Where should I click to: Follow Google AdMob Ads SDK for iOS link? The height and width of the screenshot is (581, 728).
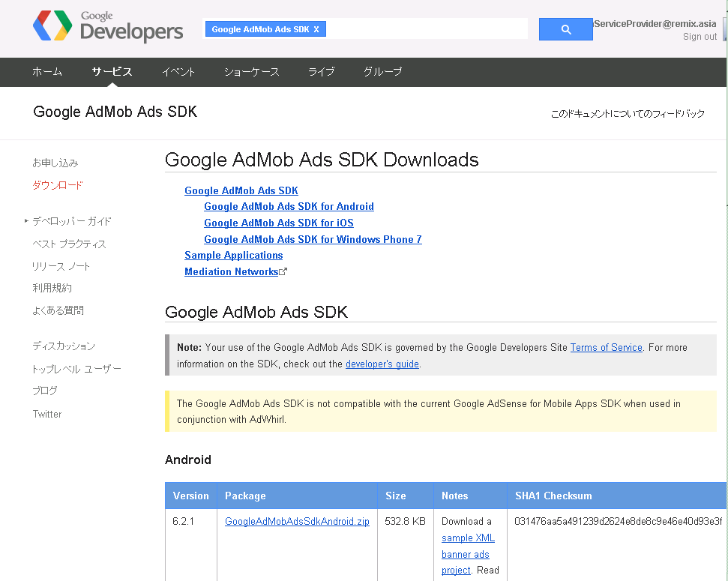point(279,223)
